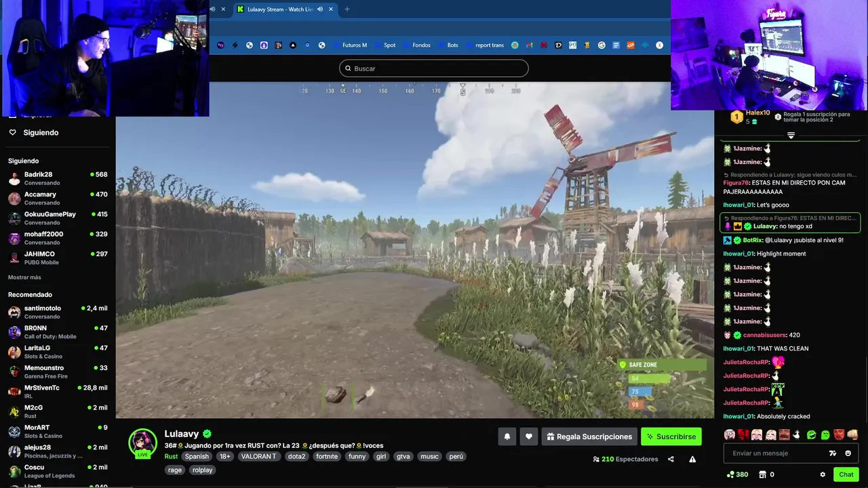This screenshot has height=488, width=868.
Task: Click the verified badge beside Lulaavy
Action: tap(207, 434)
